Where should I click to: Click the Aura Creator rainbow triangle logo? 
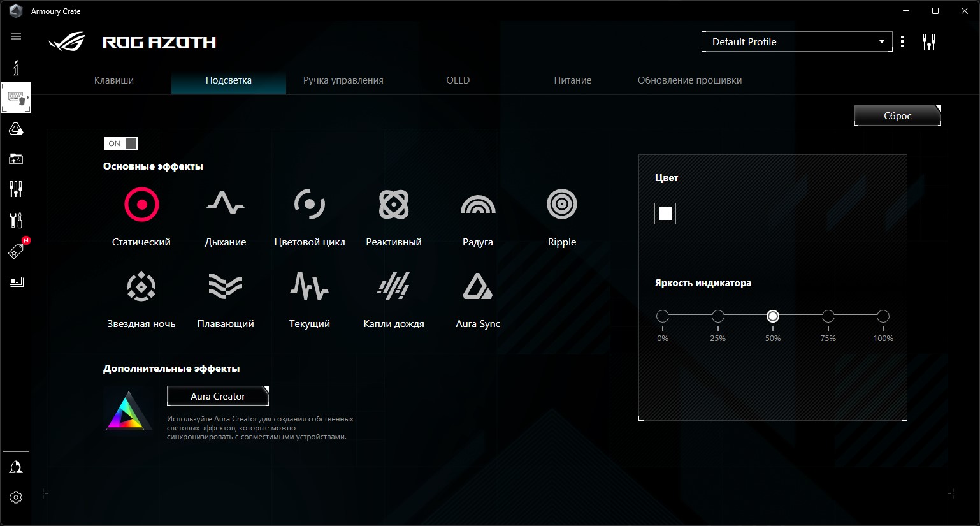[129, 411]
